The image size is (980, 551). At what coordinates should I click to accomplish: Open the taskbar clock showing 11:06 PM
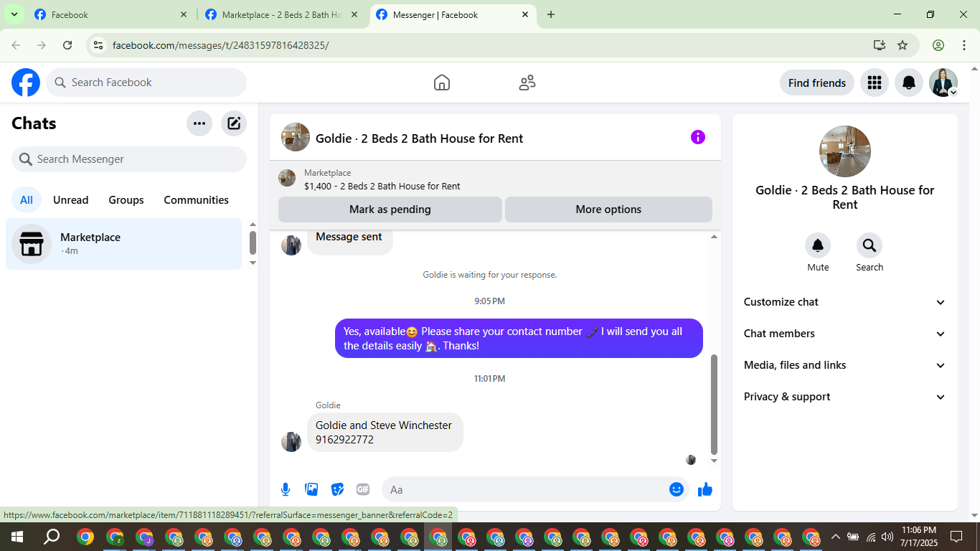coord(918,537)
